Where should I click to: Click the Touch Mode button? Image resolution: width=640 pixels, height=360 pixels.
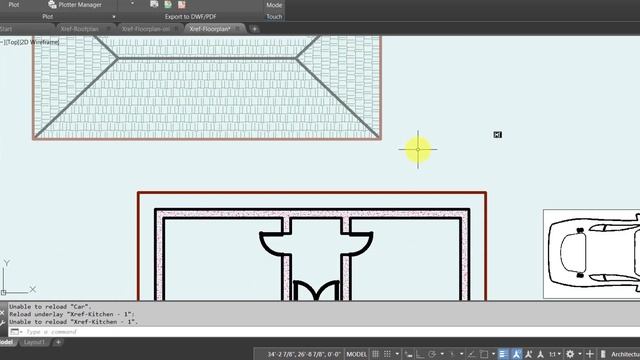[274, 11]
